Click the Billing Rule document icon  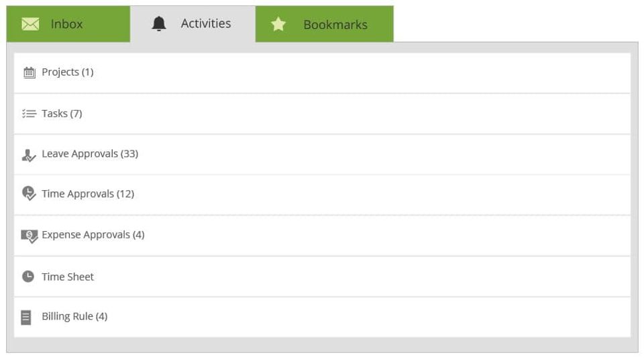tap(26, 317)
